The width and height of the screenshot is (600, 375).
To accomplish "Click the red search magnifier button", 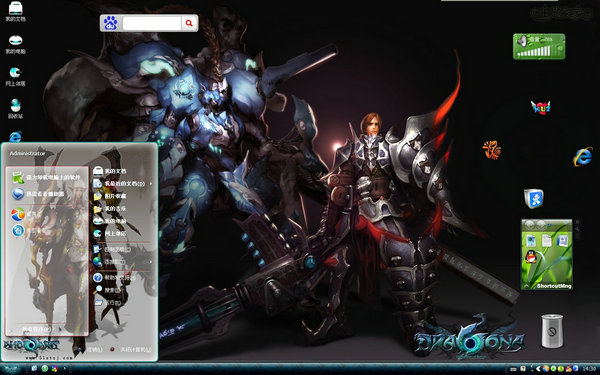I will click(x=189, y=23).
